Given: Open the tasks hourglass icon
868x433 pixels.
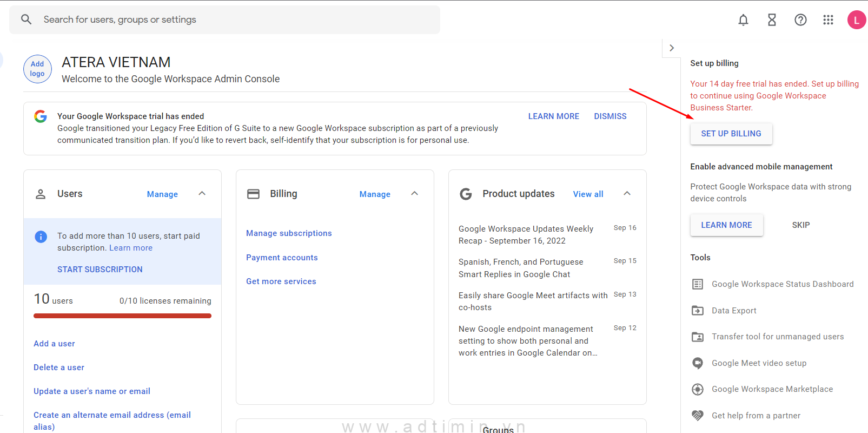Looking at the screenshot, I should [x=772, y=20].
